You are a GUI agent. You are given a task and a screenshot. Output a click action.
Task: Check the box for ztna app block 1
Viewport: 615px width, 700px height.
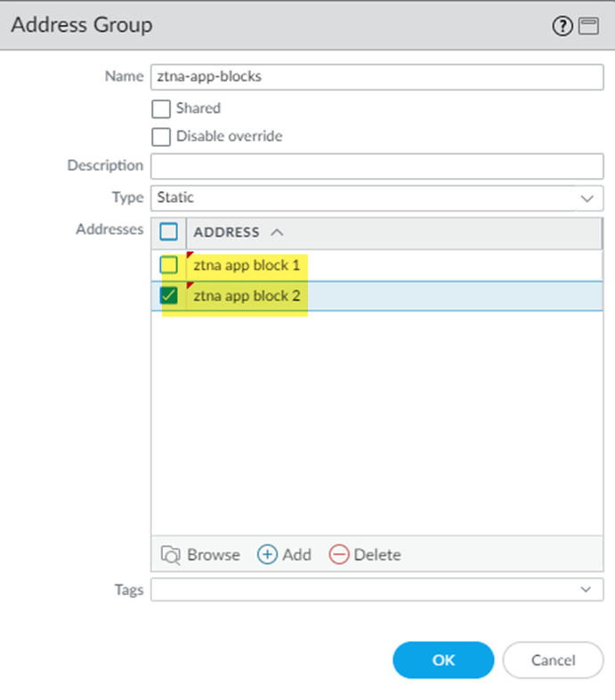(x=168, y=265)
